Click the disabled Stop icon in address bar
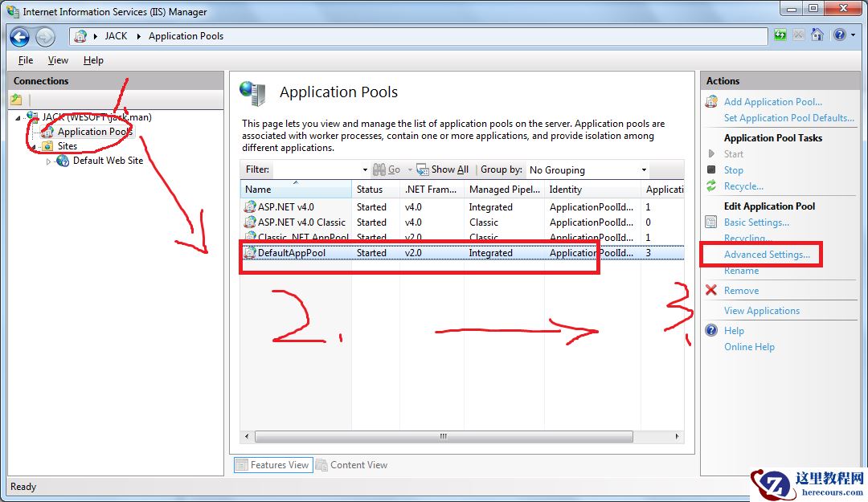 [798, 35]
